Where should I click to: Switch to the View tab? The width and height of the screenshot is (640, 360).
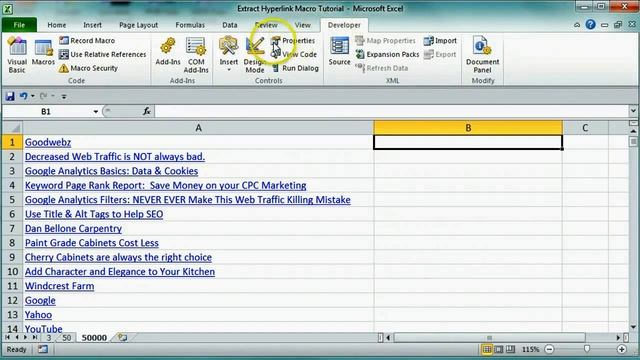(302, 25)
